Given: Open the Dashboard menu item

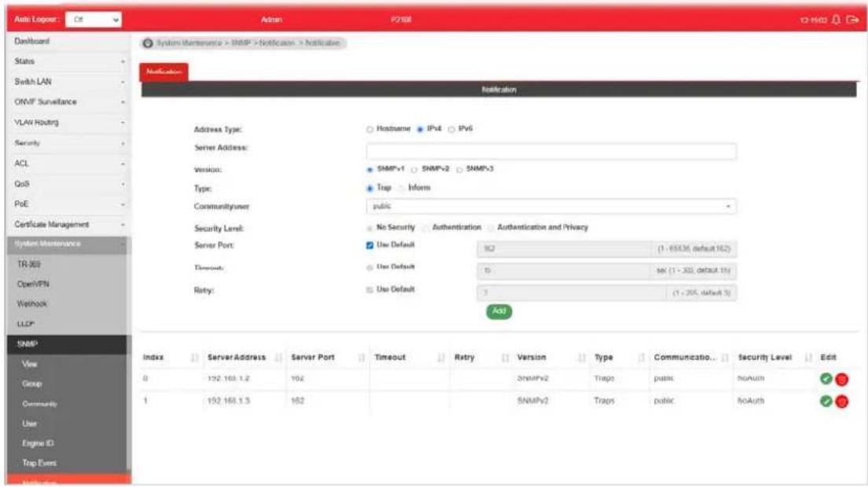Looking at the screenshot, I should pos(68,42).
